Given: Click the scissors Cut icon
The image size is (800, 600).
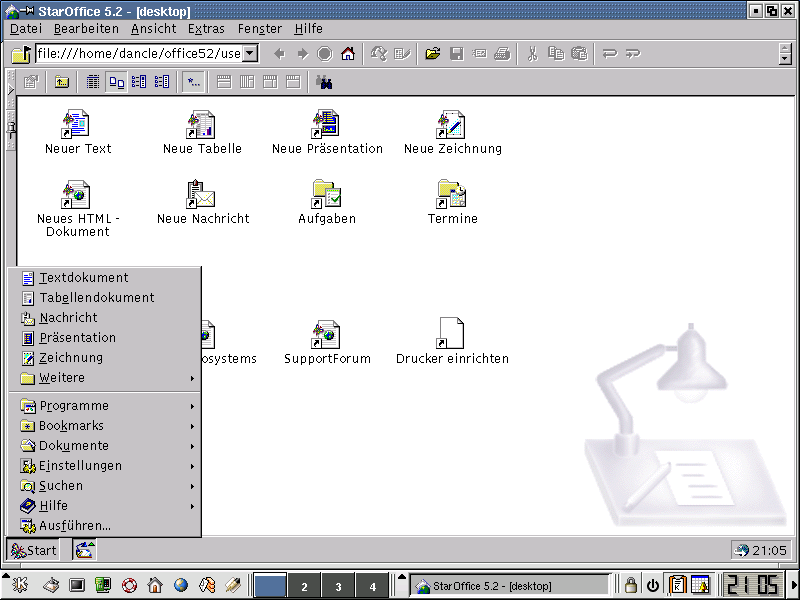Looking at the screenshot, I should 533,54.
